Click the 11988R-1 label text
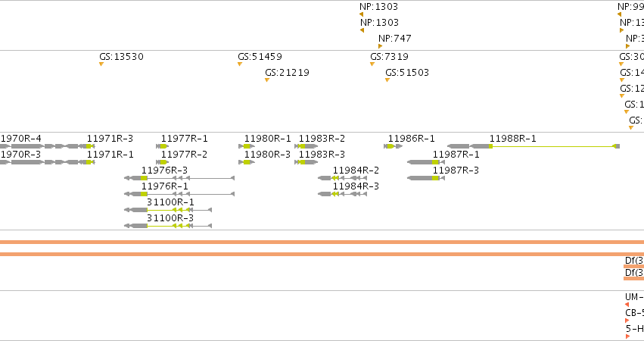 point(512,139)
